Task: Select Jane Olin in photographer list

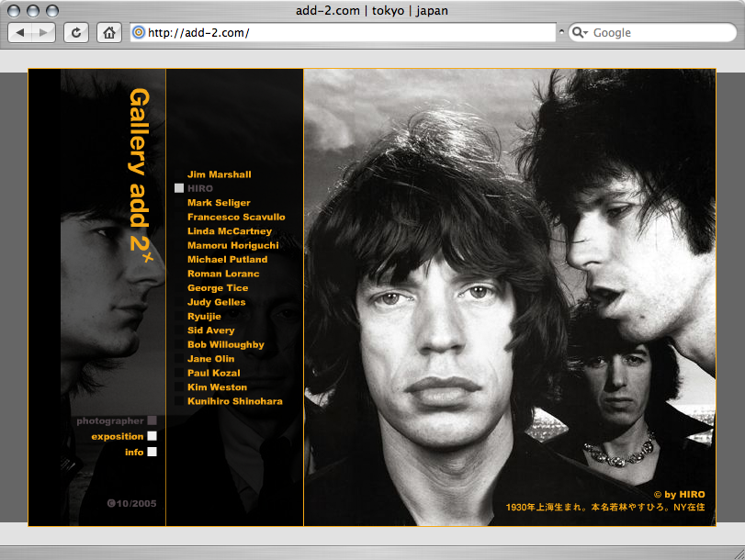Action: [210, 359]
